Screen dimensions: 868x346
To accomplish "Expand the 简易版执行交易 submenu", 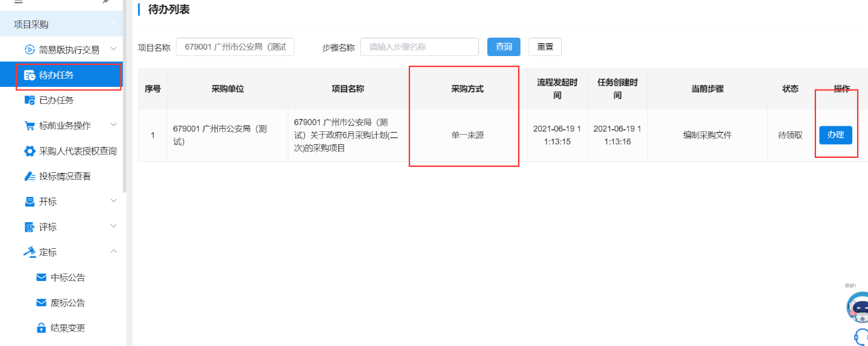I will 113,49.
